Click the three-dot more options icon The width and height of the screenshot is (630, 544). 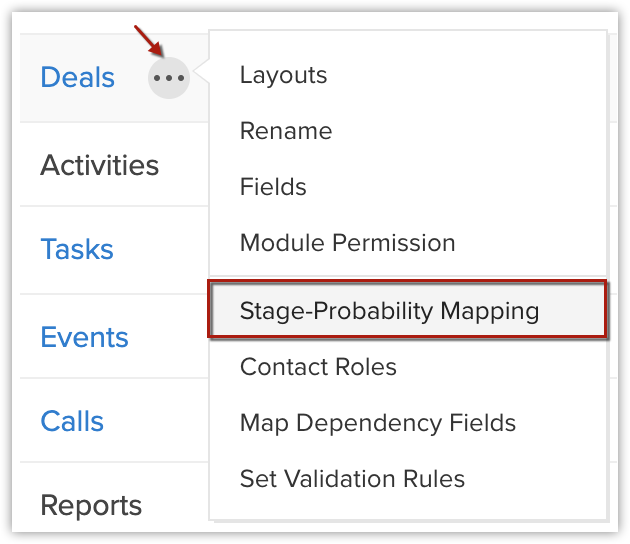coord(169,78)
